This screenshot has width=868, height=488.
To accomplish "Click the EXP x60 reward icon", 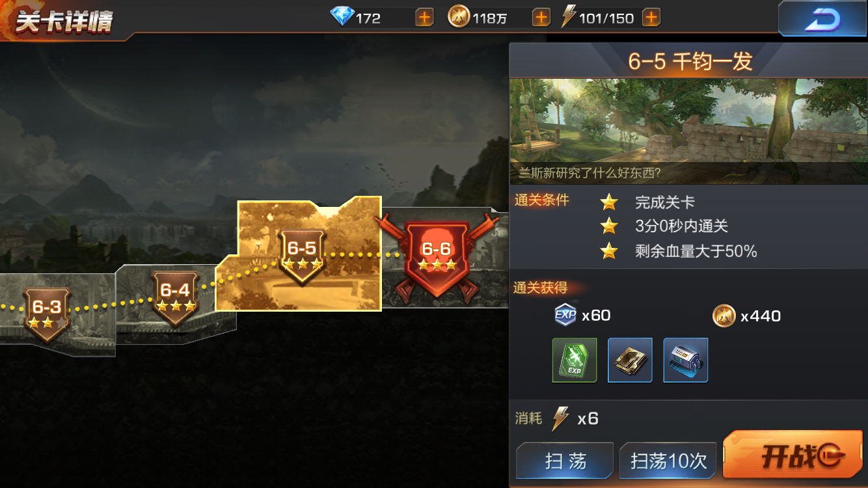I will (565, 316).
